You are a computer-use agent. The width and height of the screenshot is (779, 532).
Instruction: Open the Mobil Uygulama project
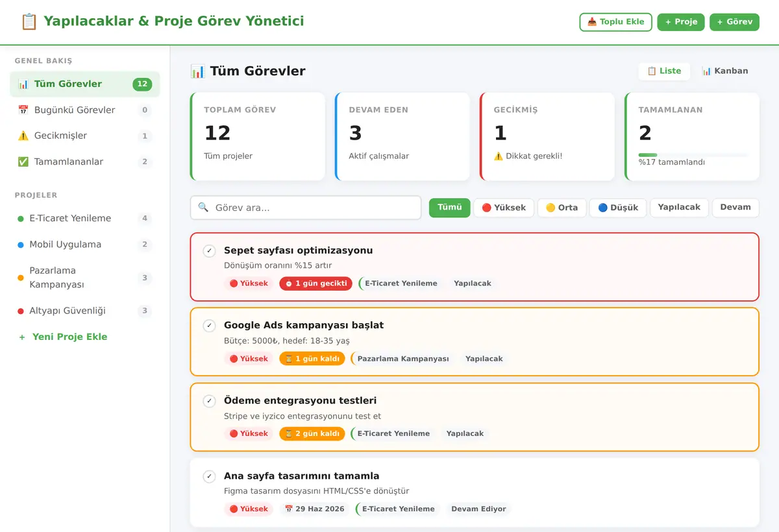85,245
